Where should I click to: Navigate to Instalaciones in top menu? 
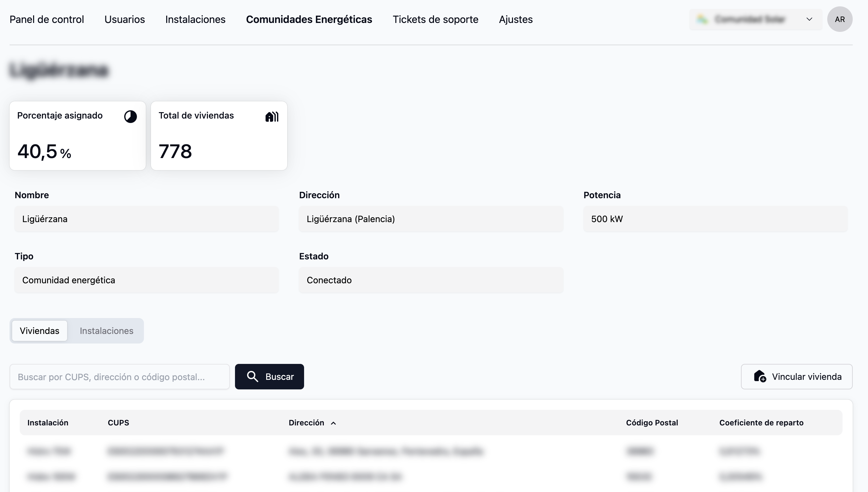coord(195,19)
